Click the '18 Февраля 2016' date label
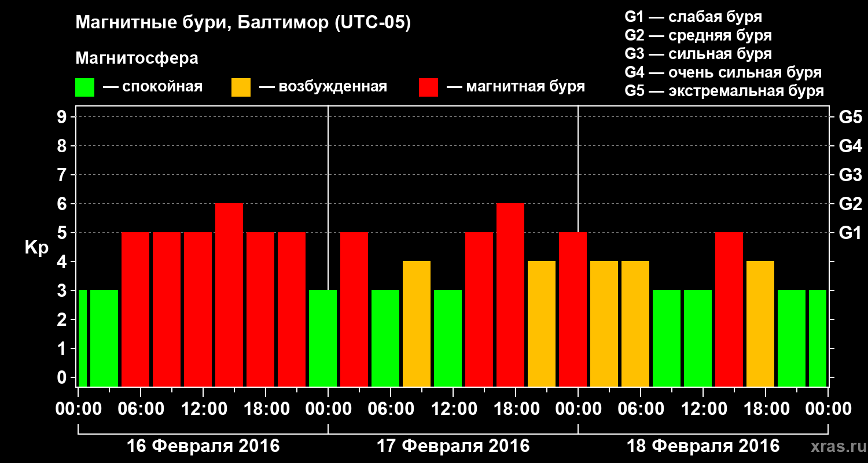Viewport: 868px width, 463px height. pos(703,446)
